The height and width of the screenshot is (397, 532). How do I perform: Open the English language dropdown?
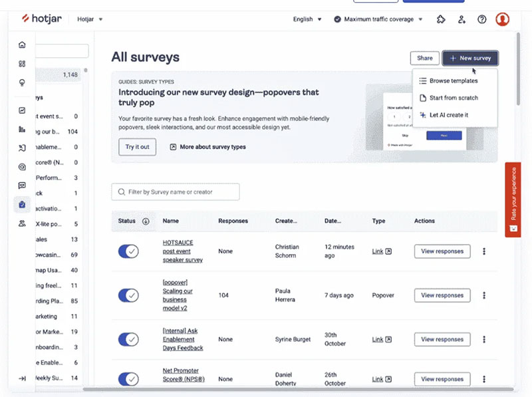pyautogui.click(x=307, y=19)
